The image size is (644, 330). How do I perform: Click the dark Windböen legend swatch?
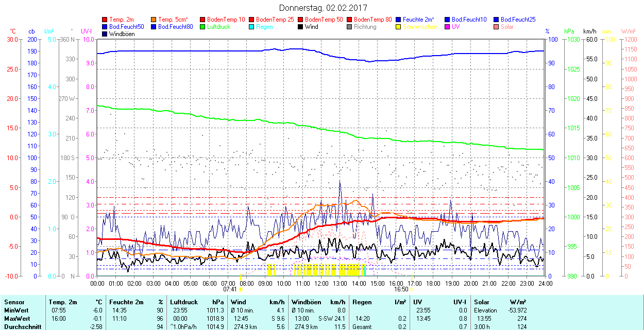pos(105,34)
